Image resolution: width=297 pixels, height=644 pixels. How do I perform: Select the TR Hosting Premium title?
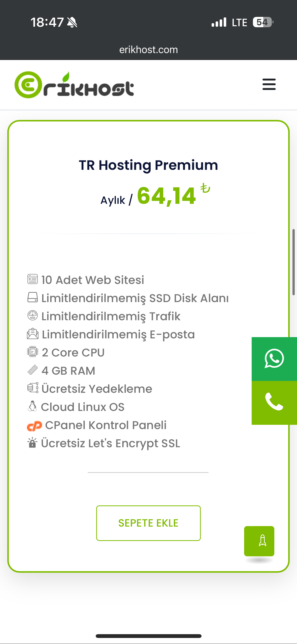(x=148, y=165)
